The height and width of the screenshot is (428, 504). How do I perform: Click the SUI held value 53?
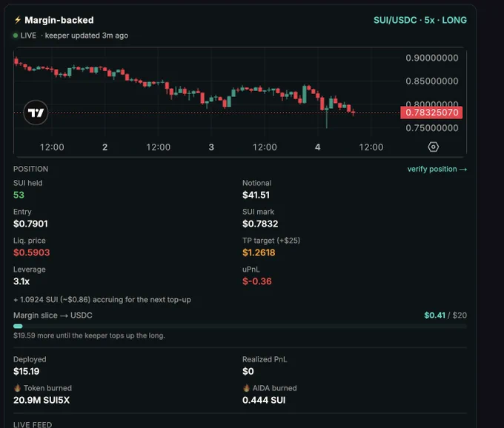click(x=19, y=195)
